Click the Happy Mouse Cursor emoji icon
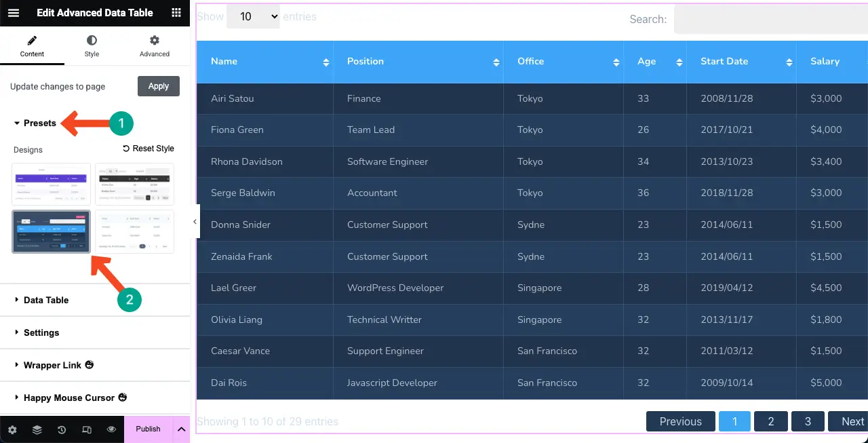 point(123,398)
